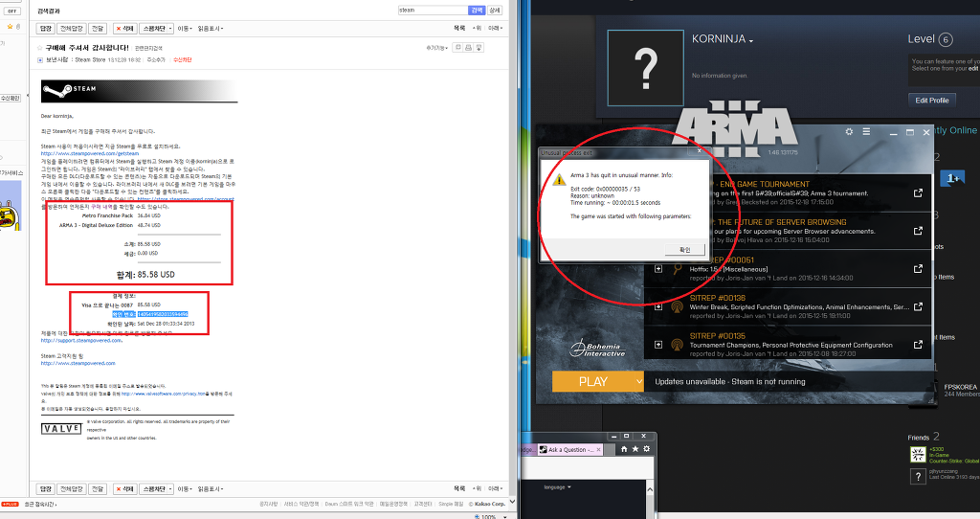The image size is (980, 519).
Task: Open SITREP #00136 external link icon
Action: point(918,306)
